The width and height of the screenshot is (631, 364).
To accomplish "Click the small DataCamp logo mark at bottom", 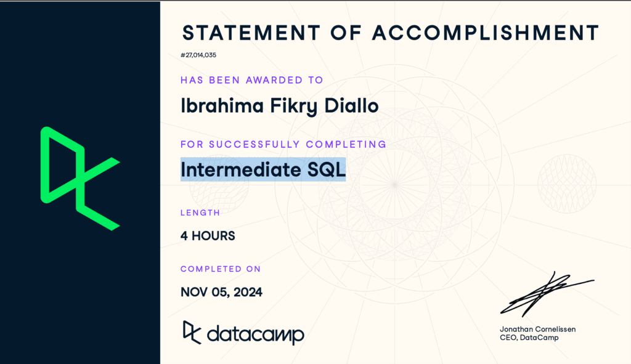I will (192, 333).
